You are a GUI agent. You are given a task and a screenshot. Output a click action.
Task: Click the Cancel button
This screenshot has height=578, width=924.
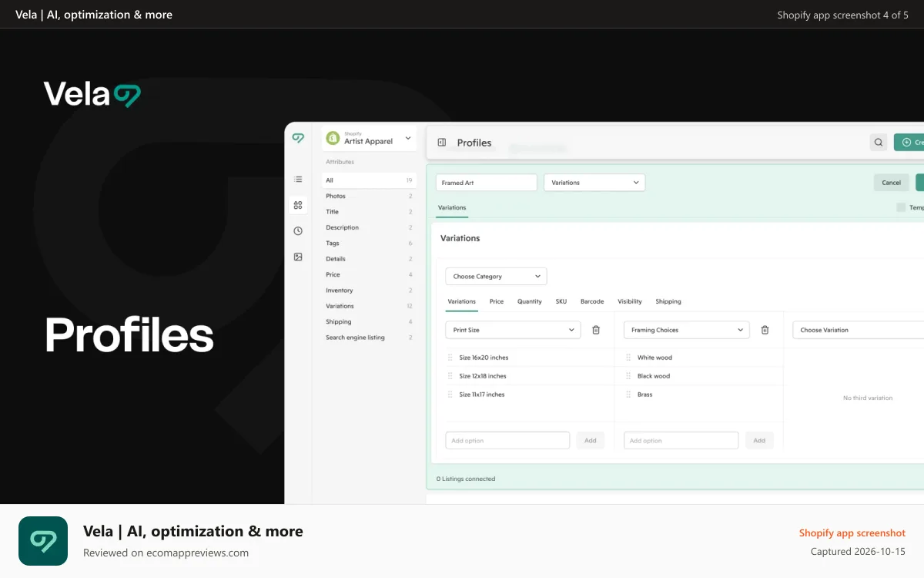(892, 183)
